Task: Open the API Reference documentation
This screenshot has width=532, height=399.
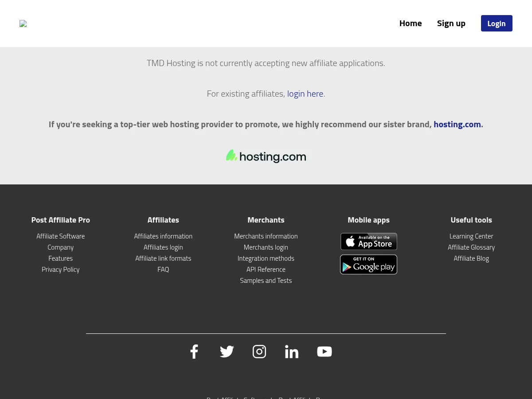Action: (266, 269)
